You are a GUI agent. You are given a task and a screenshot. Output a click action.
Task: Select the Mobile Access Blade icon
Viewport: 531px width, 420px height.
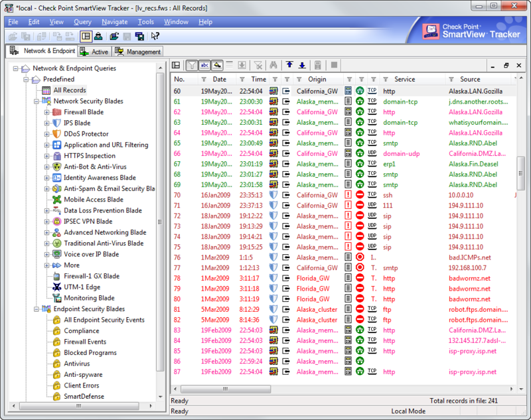pos(56,200)
